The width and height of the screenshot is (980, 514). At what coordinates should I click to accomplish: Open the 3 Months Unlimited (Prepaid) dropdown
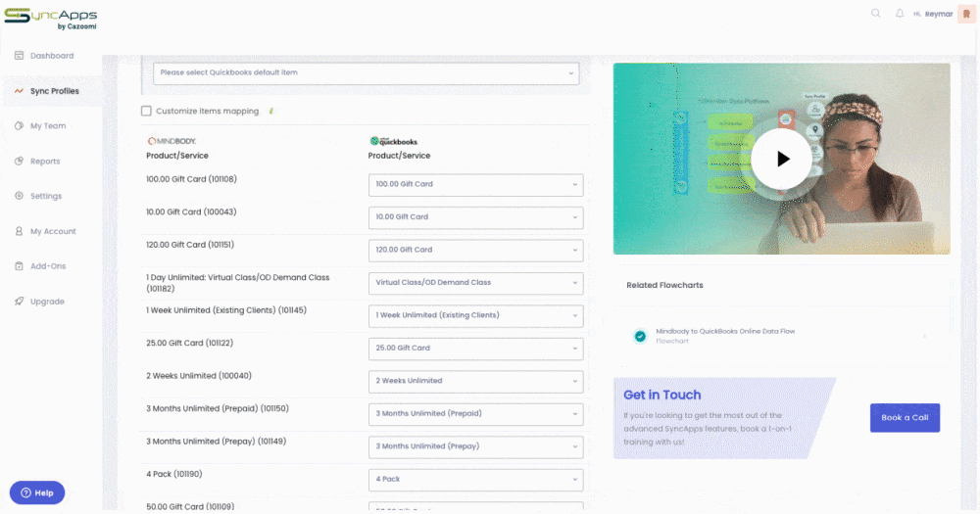(475, 414)
